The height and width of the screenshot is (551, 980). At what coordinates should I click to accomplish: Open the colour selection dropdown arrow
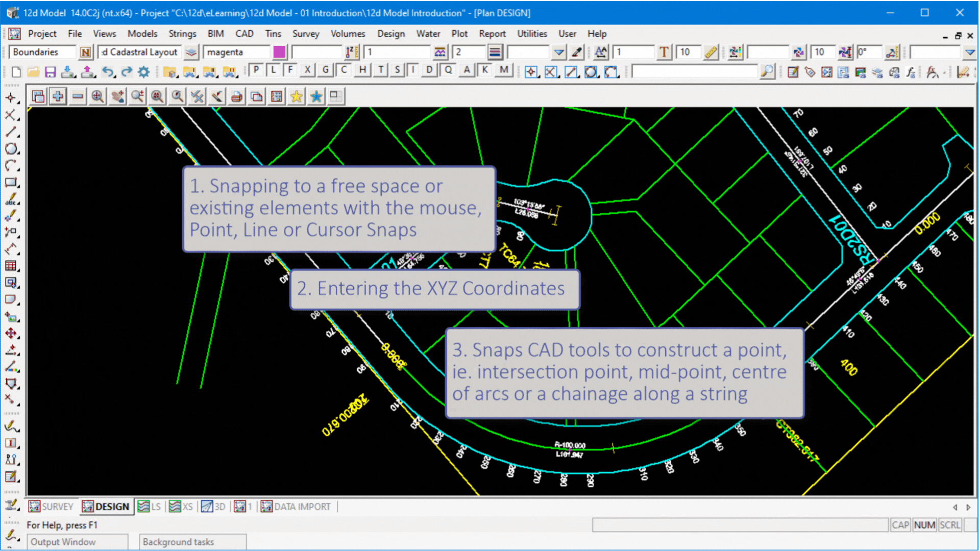(x=558, y=52)
